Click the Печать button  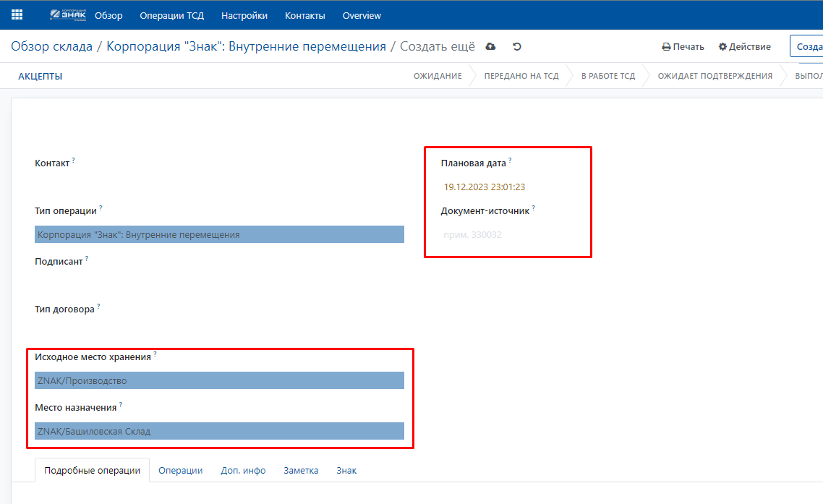[x=683, y=46]
